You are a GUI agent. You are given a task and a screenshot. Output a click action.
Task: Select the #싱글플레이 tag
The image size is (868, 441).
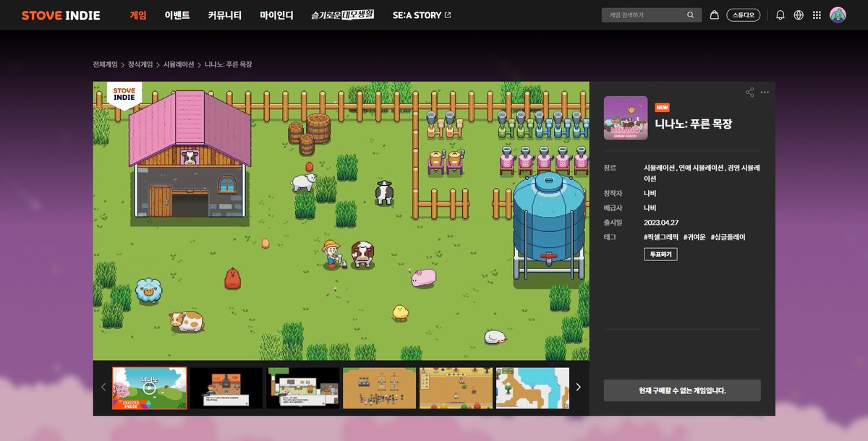728,236
